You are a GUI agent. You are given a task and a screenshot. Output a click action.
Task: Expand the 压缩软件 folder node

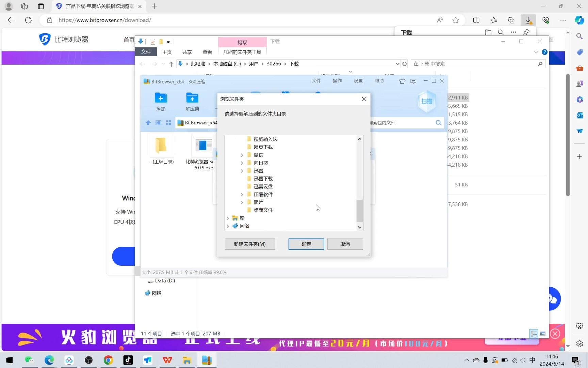pyautogui.click(x=242, y=194)
